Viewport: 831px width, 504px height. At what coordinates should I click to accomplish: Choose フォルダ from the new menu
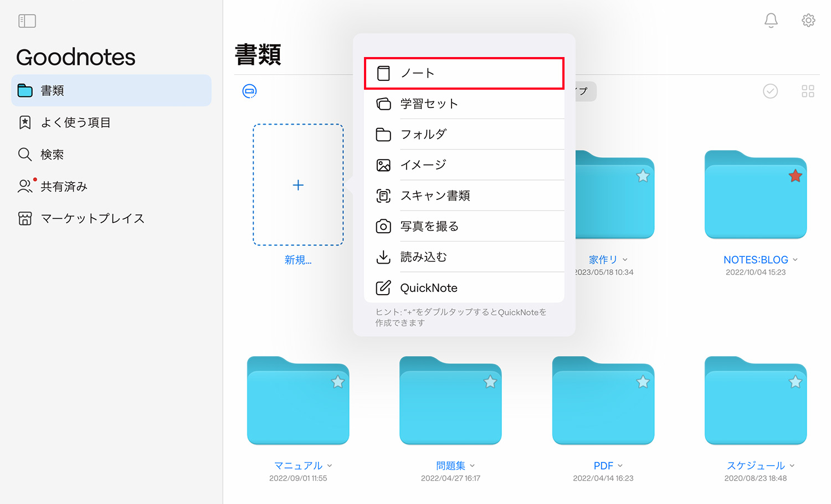(464, 134)
